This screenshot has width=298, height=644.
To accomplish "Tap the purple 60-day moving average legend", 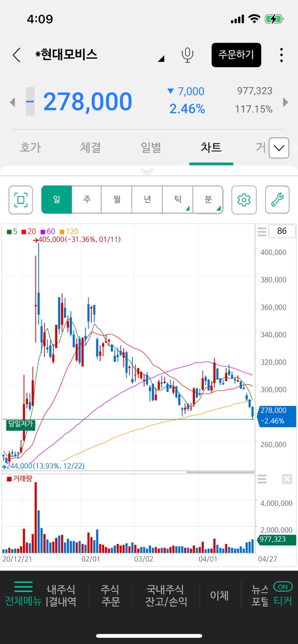I will [x=48, y=232].
